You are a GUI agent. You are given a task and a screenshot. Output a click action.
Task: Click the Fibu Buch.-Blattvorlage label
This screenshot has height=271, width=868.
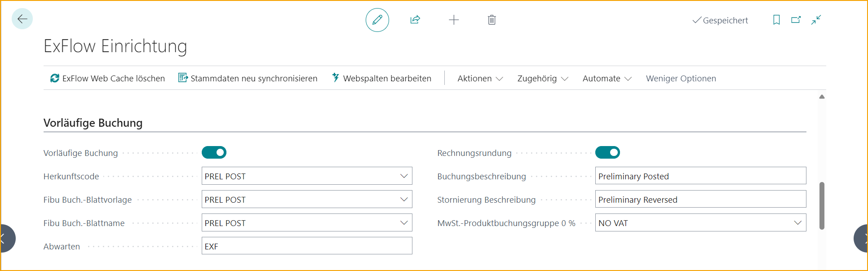coord(88,200)
